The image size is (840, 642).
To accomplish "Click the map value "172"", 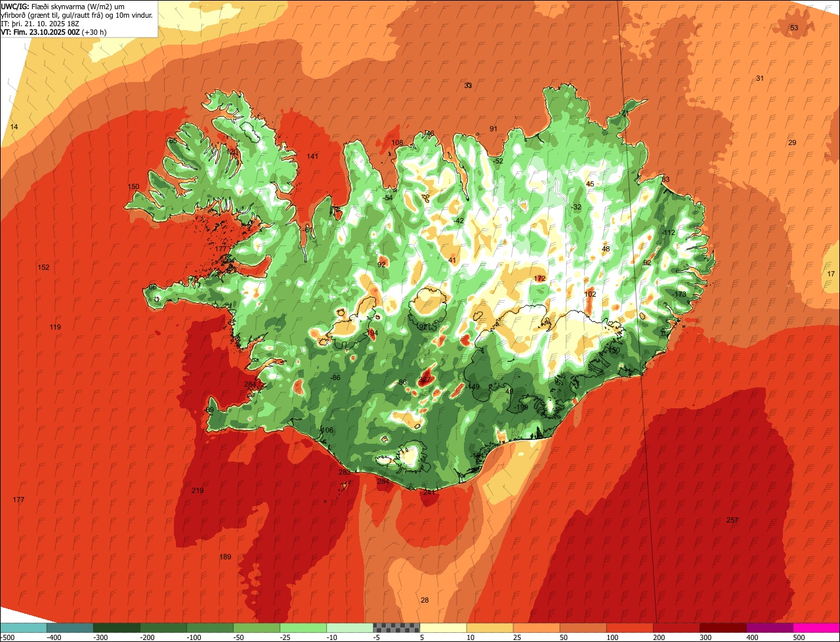I will (x=540, y=278).
